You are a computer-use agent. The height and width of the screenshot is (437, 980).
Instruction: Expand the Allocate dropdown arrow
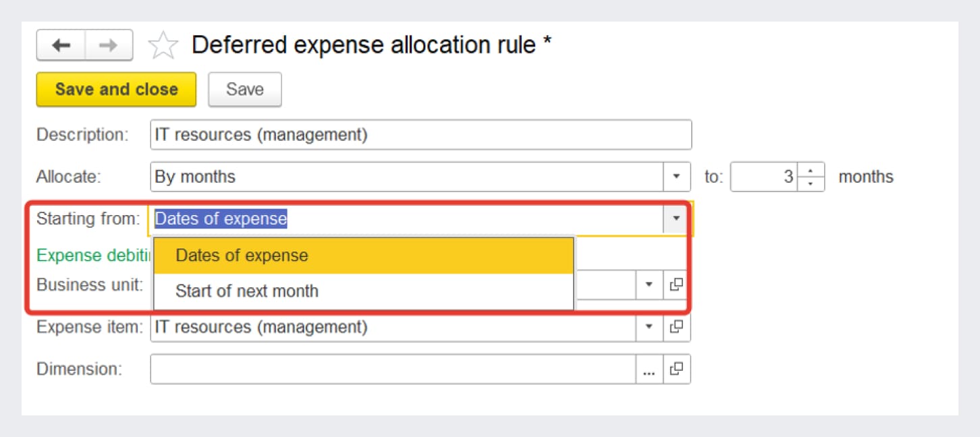point(676,177)
